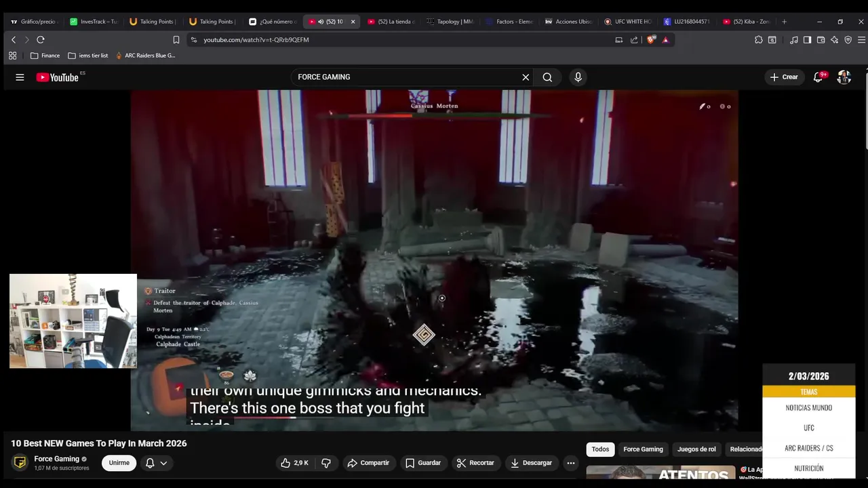Switch to the Acciones Ubisoft tab
The height and width of the screenshot is (488, 868).
[x=569, y=22]
